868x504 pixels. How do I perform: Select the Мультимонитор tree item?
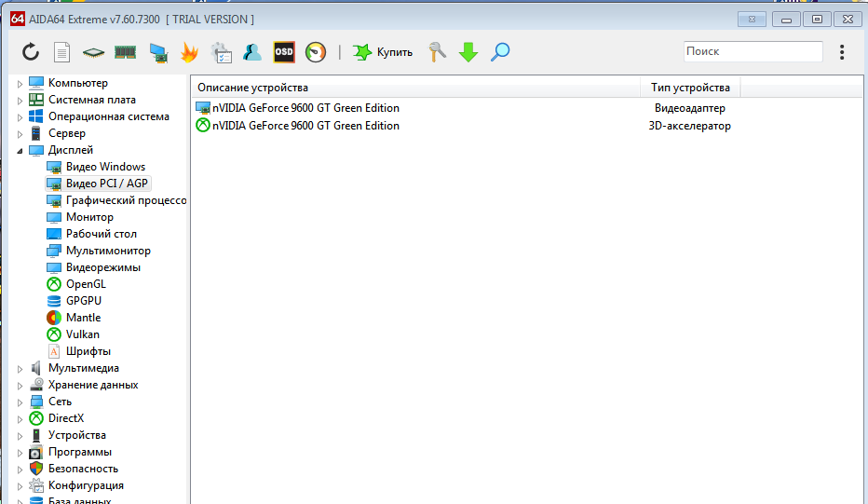tap(108, 251)
